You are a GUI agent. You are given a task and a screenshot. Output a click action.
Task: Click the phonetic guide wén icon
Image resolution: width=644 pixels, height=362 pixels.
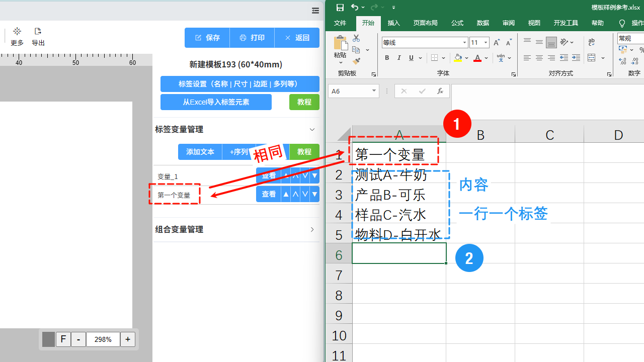pos(501,58)
